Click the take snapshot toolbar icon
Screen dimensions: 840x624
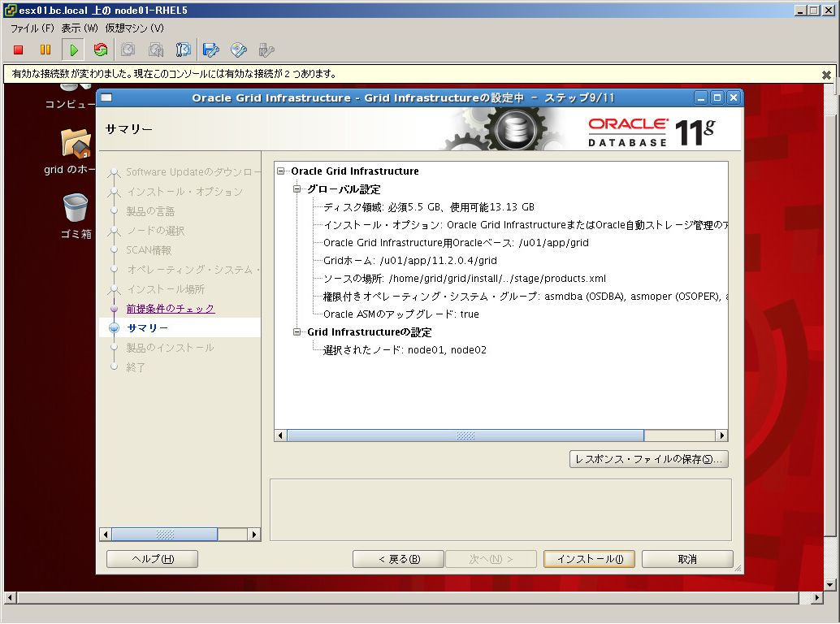pos(128,50)
